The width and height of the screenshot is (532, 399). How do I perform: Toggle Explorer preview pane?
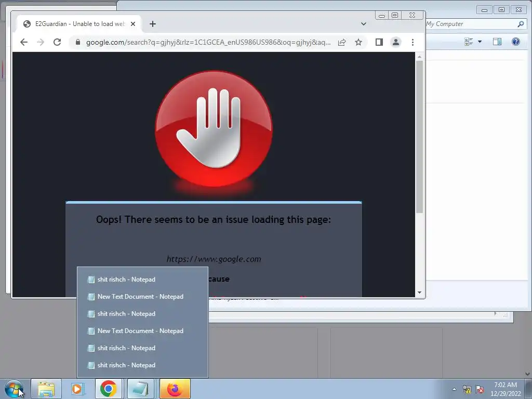[x=497, y=42]
